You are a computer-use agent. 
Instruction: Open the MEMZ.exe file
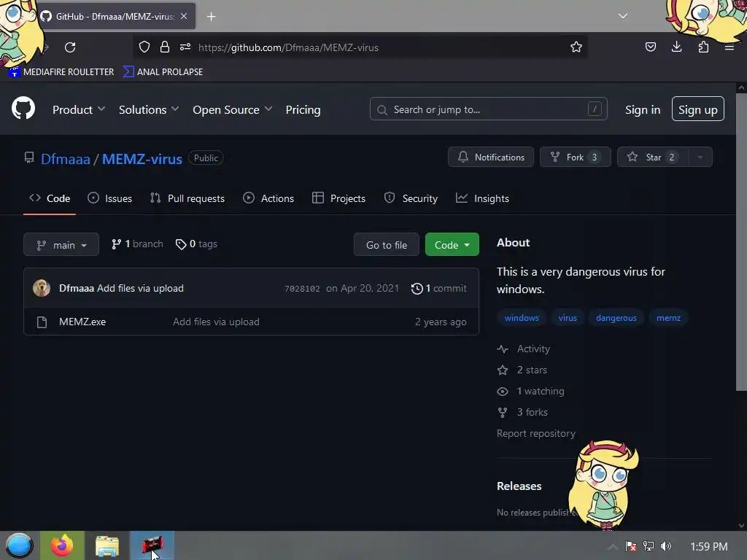[x=82, y=322]
